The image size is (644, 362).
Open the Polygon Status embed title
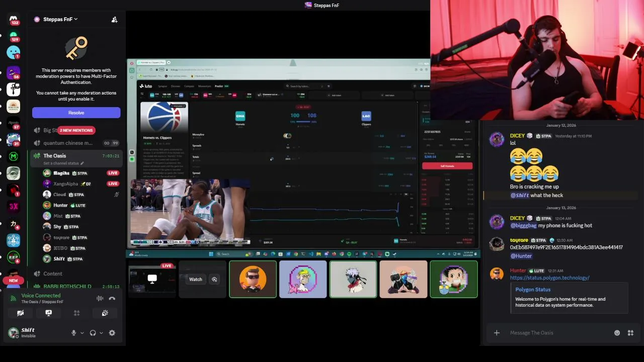click(x=533, y=290)
